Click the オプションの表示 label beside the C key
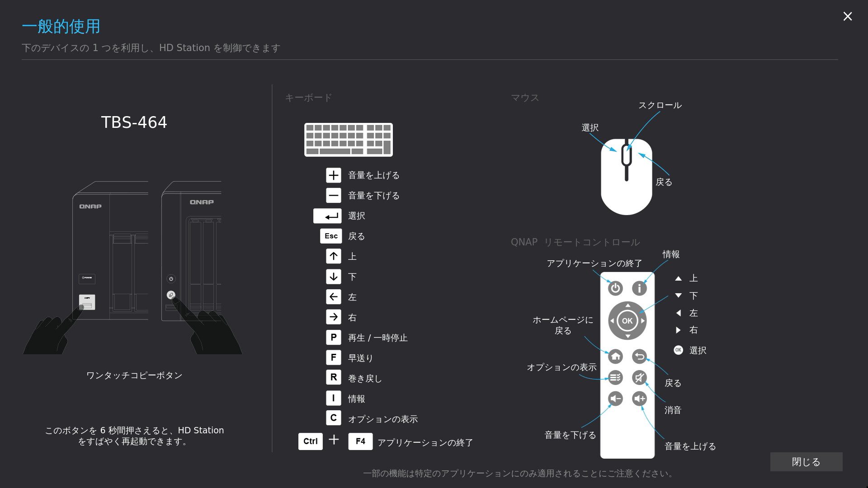The image size is (868, 488). [382, 419]
